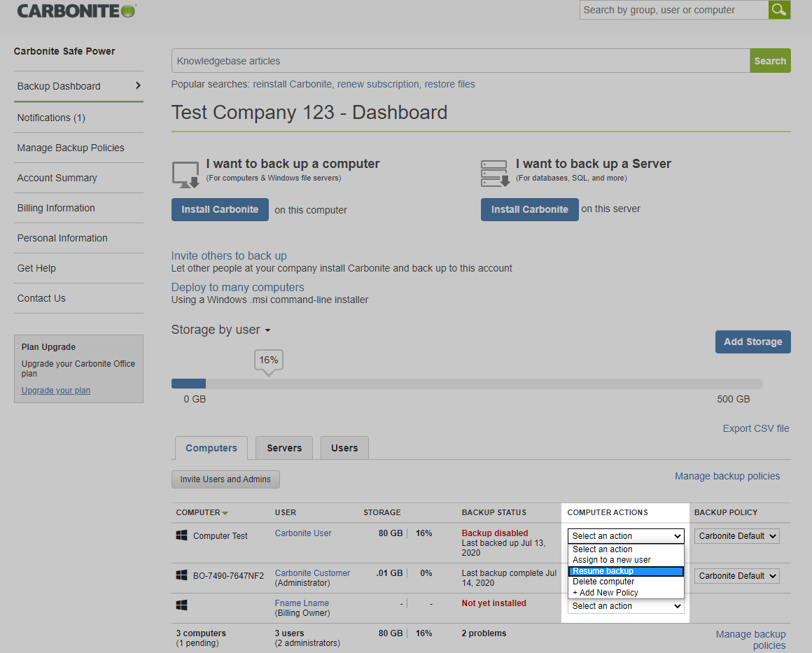The height and width of the screenshot is (653, 812).
Task: Click the Add Storage button
Action: 752,342
